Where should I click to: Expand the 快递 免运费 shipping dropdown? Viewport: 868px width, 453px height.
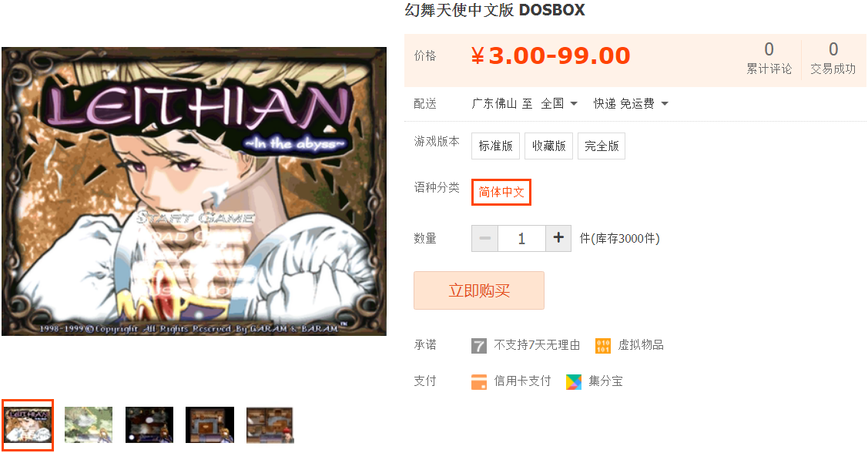(631, 103)
